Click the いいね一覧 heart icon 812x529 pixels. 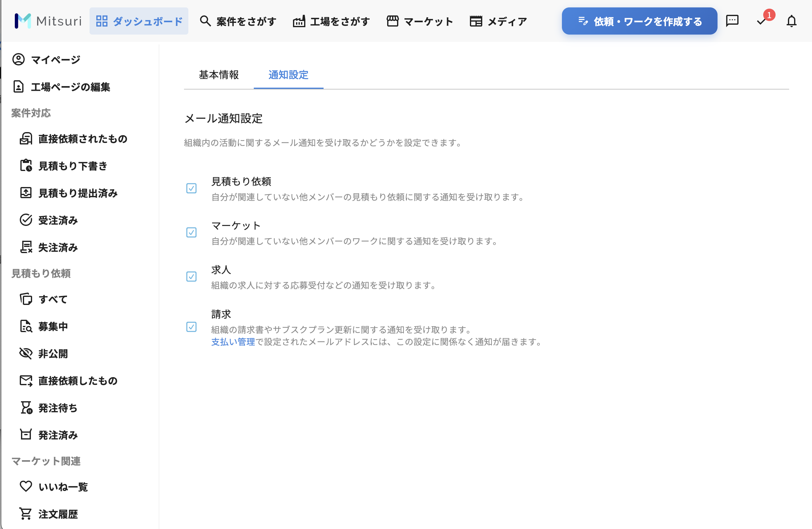click(x=26, y=486)
